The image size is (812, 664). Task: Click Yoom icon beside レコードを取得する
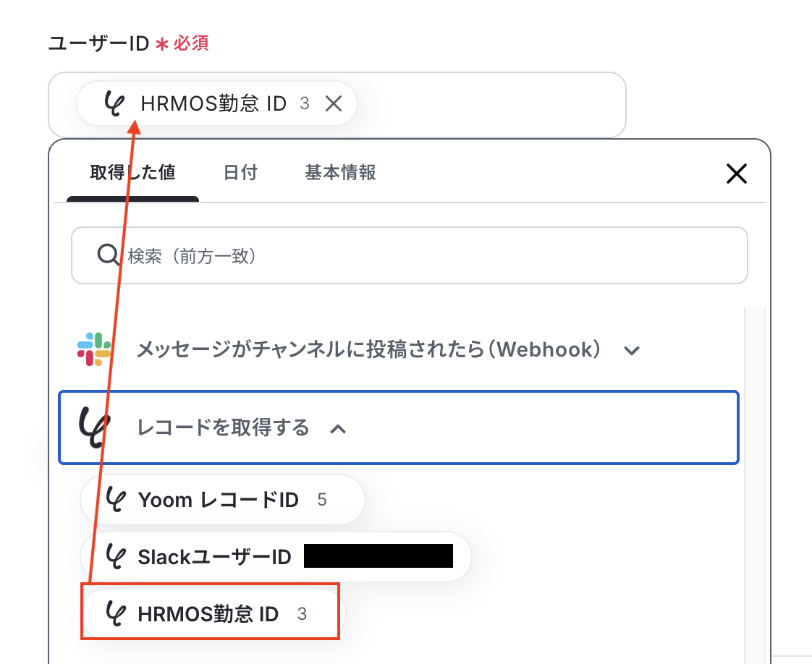[94, 427]
